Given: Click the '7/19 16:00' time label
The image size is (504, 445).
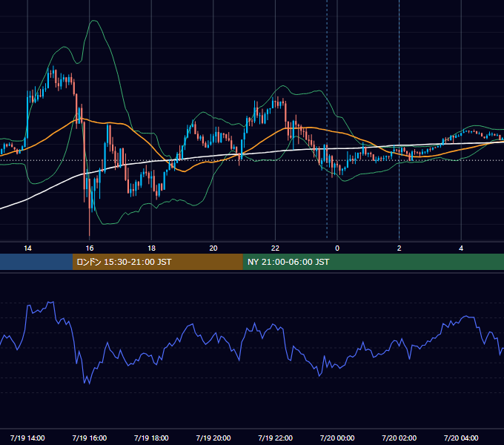Looking at the screenshot, I should pyautogui.click(x=90, y=438).
